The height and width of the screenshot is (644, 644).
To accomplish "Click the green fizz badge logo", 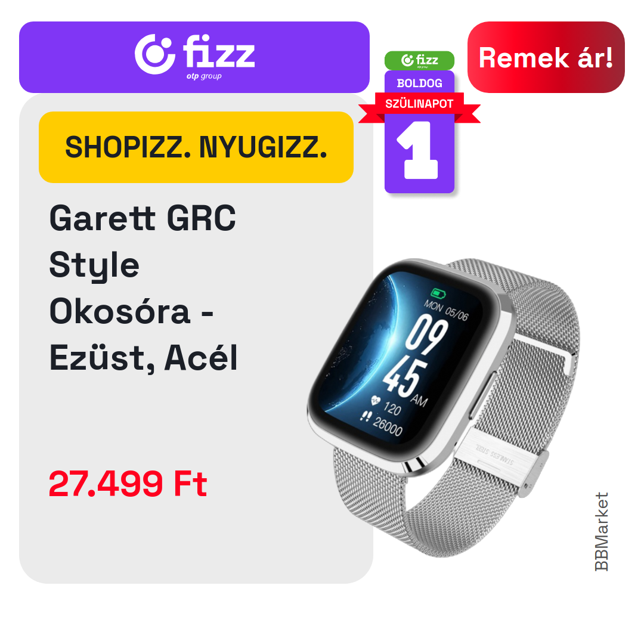I will (x=419, y=60).
